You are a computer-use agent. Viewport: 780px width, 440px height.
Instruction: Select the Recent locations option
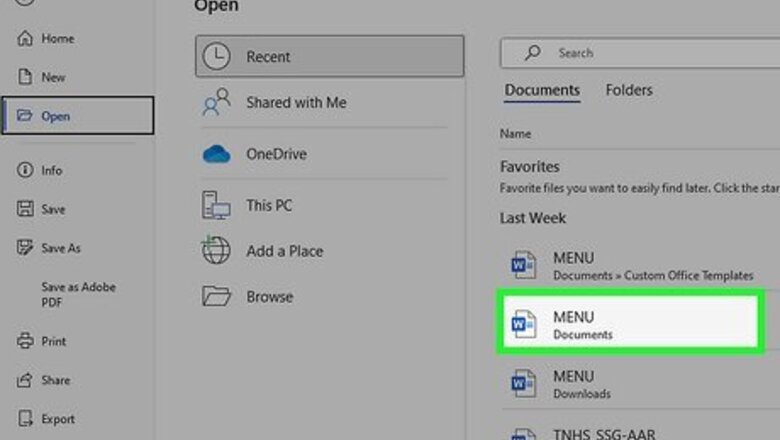(329, 57)
